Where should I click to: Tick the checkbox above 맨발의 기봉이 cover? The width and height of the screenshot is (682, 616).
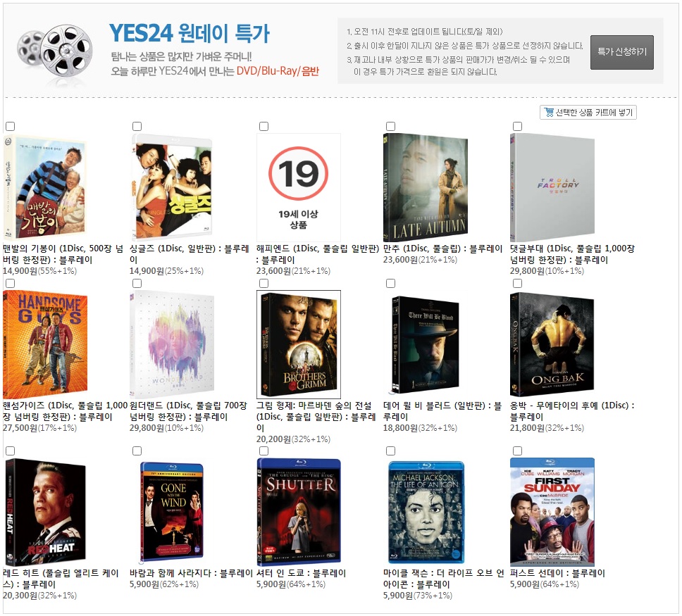(x=10, y=126)
